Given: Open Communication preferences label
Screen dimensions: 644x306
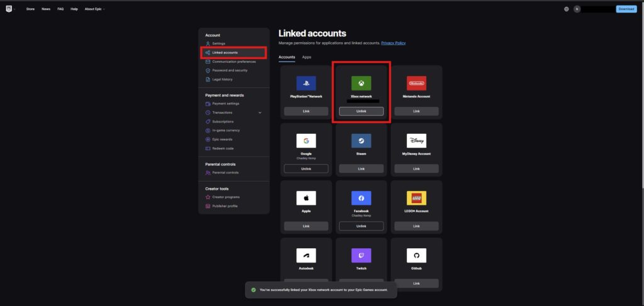Looking at the screenshot, I should pos(234,62).
